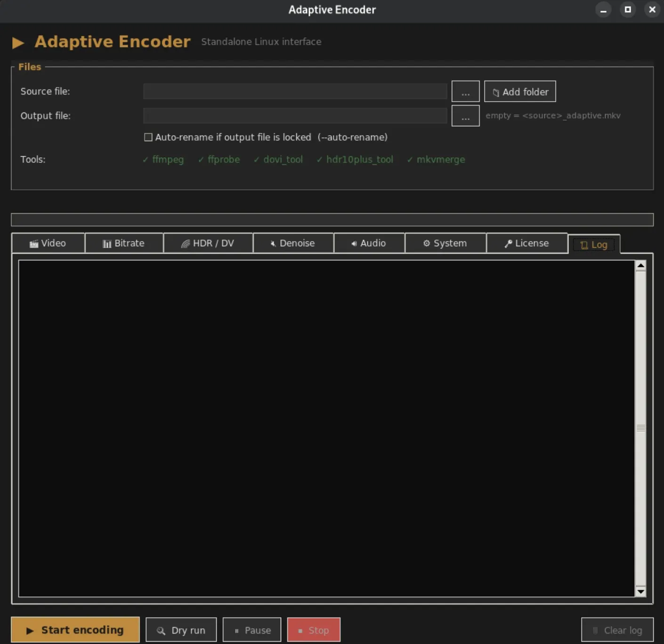The image size is (664, 644).
Task: Switch to the License tab
Action: tap(526, 243)
